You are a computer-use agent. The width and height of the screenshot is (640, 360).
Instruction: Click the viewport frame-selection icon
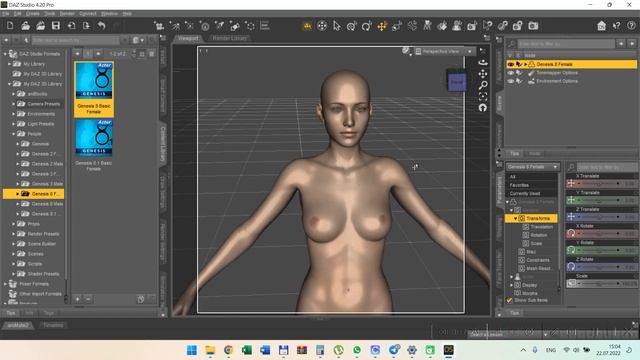[483, 96]
